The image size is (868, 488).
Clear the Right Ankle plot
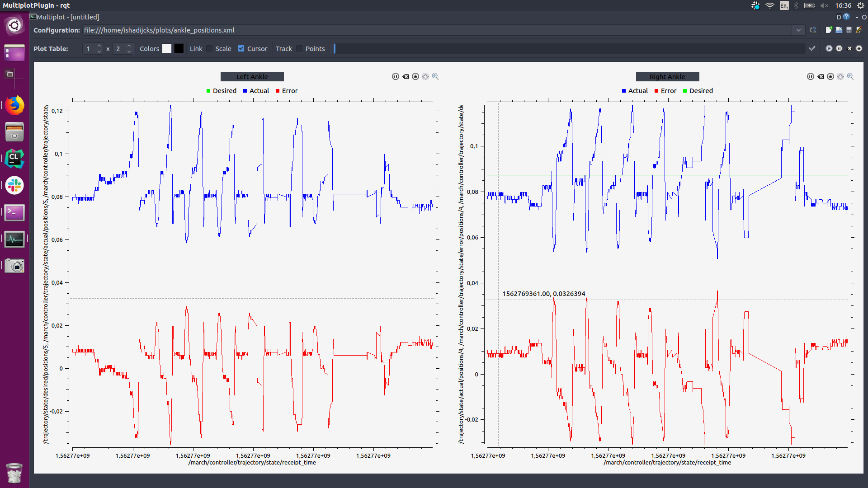[821, 76]
